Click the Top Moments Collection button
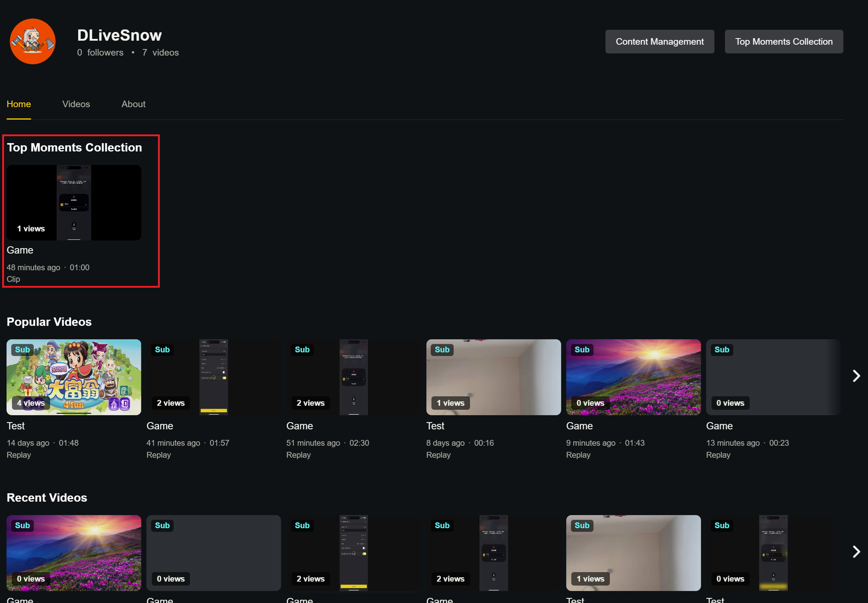 [783, 41]
